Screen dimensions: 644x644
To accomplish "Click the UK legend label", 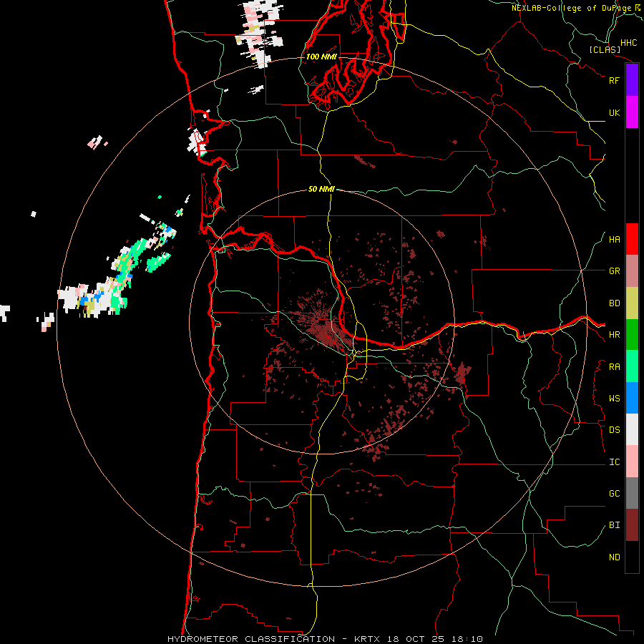I will click(x=614, y=112).
